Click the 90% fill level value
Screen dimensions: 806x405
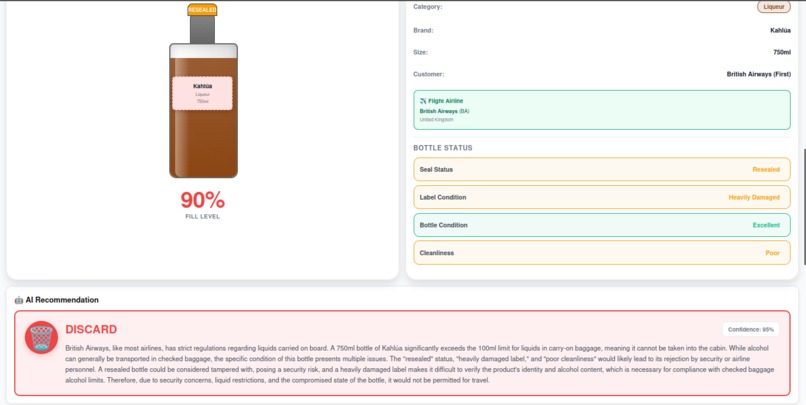203,200
